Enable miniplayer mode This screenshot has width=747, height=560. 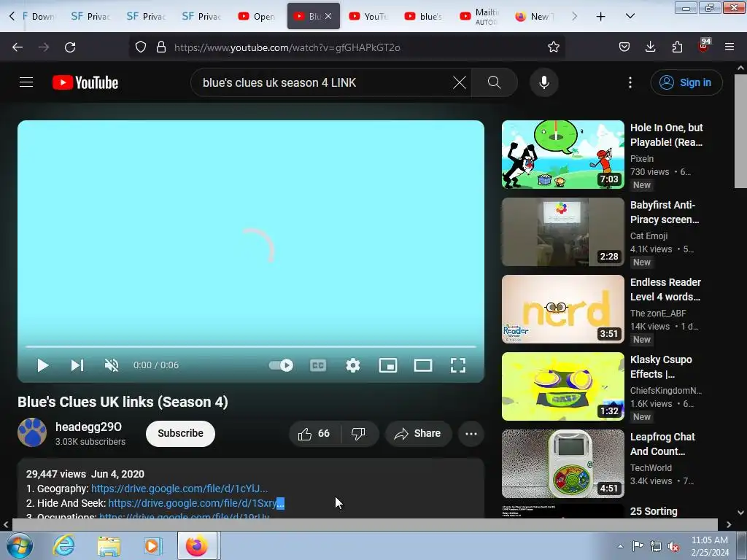tap(388, 365)
